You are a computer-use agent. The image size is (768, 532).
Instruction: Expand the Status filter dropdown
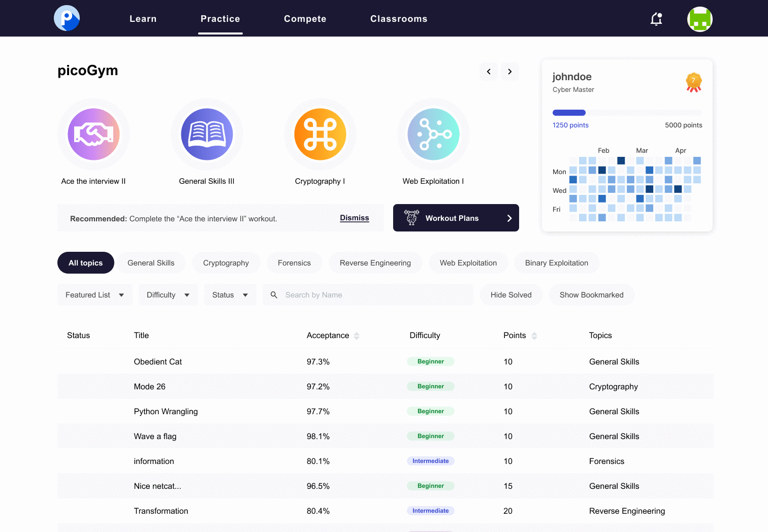[x=230, y=295]
